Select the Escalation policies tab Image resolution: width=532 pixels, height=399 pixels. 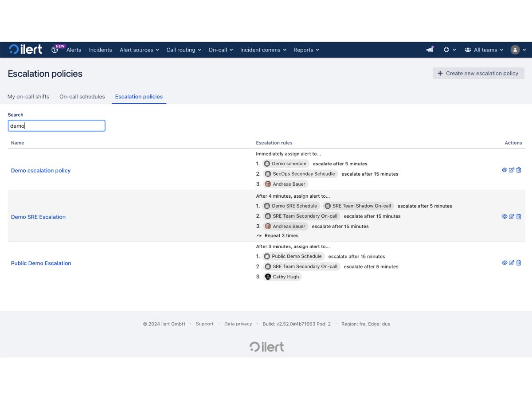[x=139, y=96]
